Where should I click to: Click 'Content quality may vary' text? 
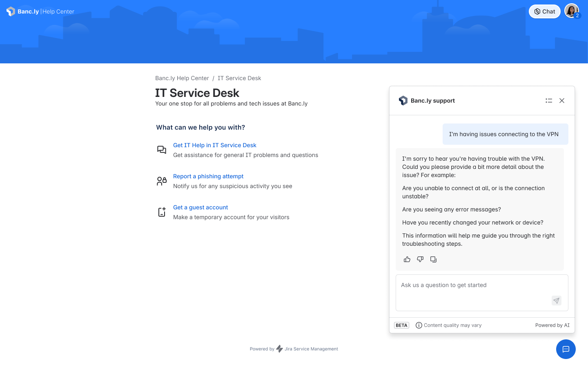tap(453, 325)
